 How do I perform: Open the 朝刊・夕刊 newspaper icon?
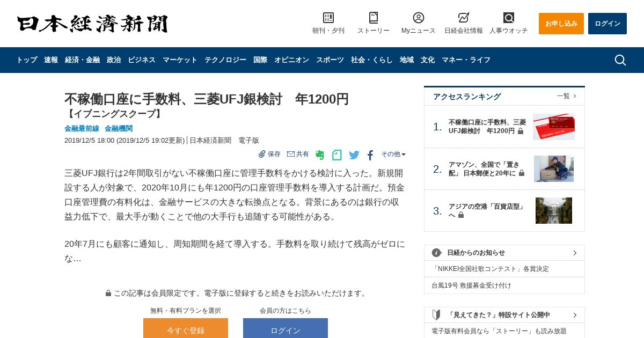[328, 18]
